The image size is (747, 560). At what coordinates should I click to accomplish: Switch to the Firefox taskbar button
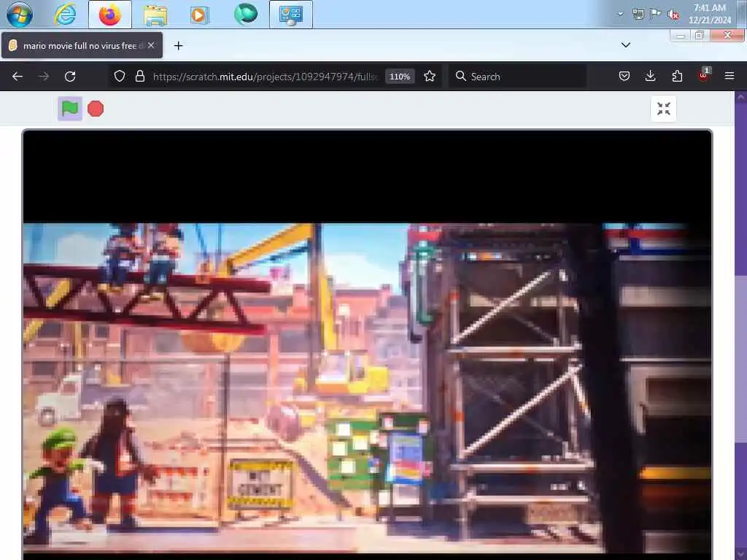tap(110, 15)
